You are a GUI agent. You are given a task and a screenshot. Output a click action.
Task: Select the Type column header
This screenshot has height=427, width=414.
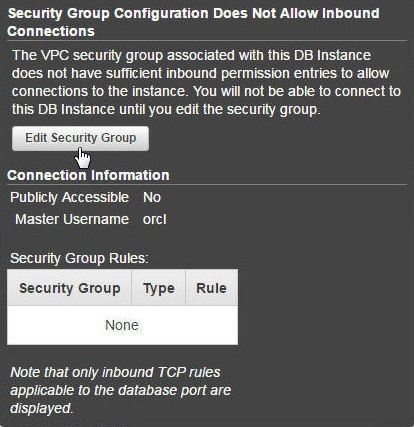[159, 288]
